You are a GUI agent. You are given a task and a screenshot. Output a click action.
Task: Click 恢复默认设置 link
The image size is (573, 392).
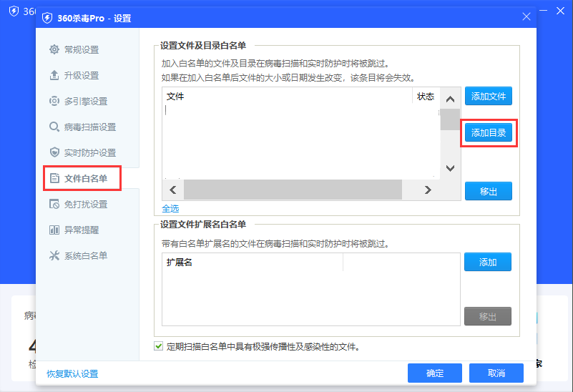(72, 373)
